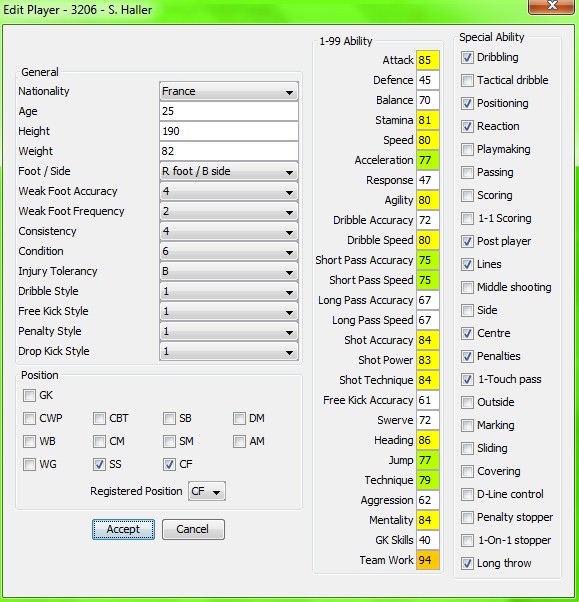Close the Edit Player dialog
Viewport: 579px width, 602px height.
552,6
